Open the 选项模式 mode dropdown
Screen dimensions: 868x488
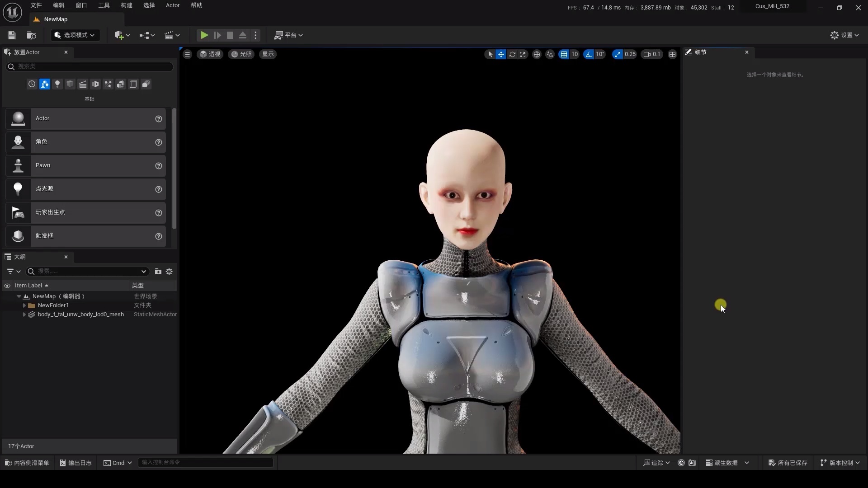click(x=75, y=35)
